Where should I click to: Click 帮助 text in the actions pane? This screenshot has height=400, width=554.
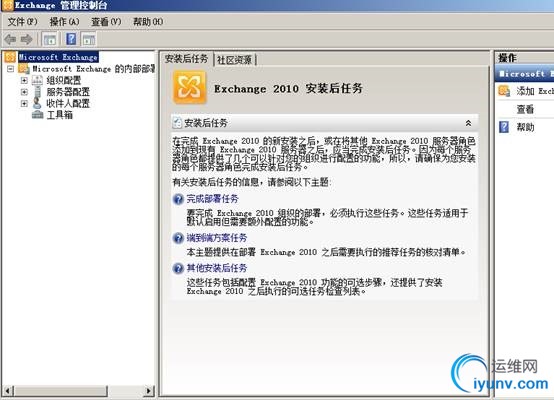(525, 127)
